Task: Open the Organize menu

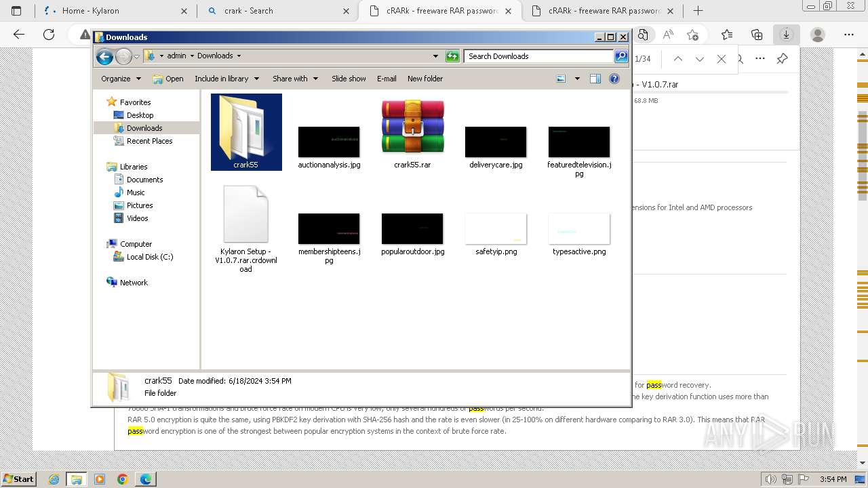Action: coord(121,79)
